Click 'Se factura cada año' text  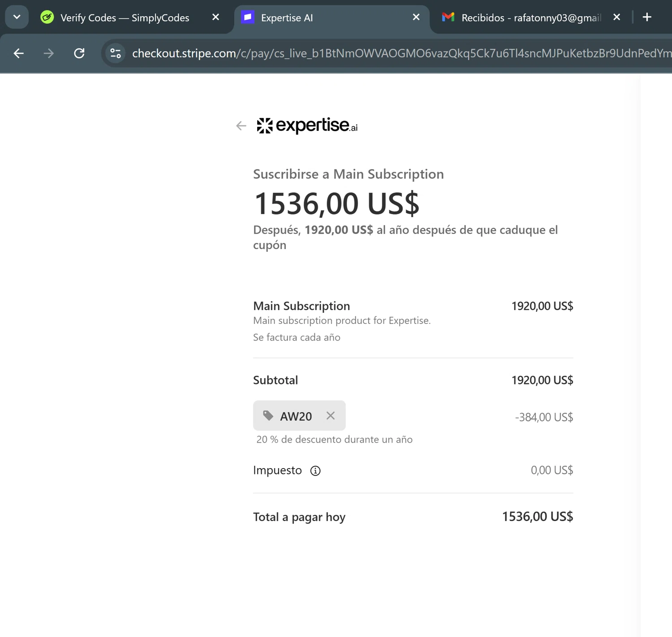(297, 337)
